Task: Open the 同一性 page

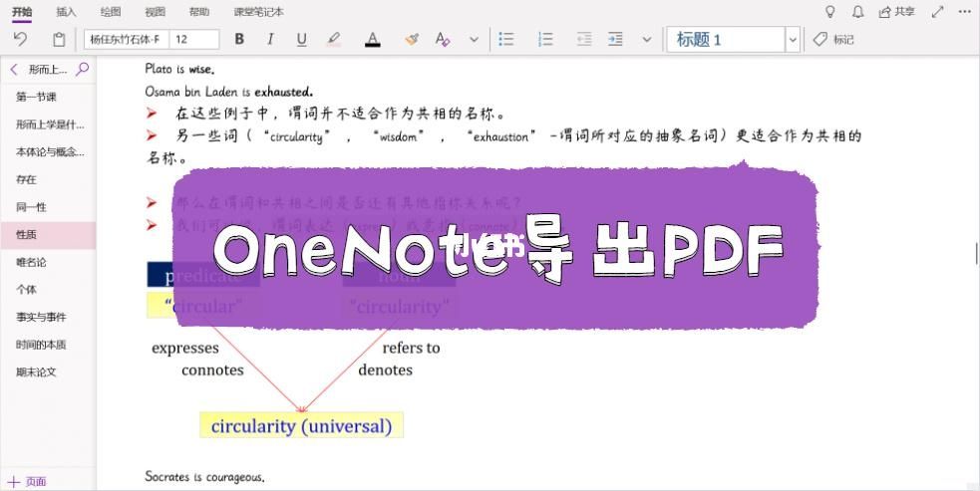Action: coord(48,207)
